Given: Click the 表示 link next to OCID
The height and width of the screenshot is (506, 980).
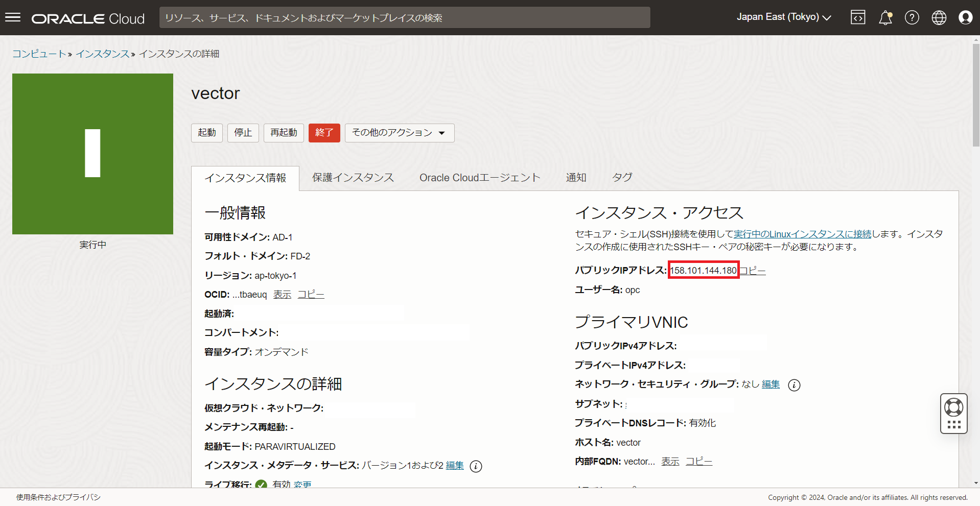Looking at the screenshot, I should [282, 295].
